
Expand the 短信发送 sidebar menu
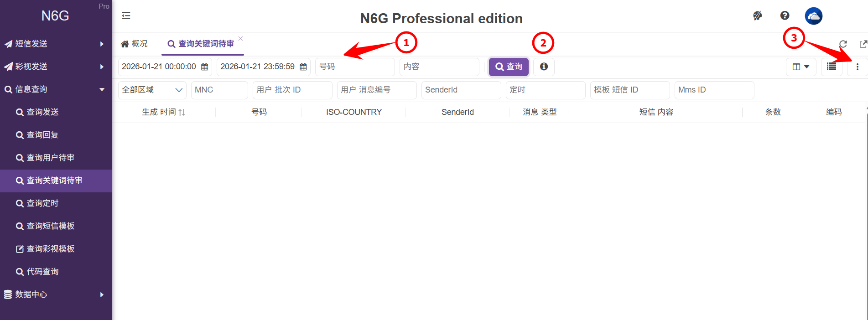tap(55, 44)
